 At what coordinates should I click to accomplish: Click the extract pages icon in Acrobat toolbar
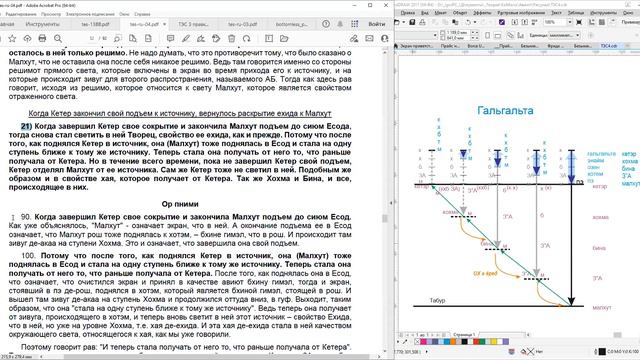(x=133, y=38)
